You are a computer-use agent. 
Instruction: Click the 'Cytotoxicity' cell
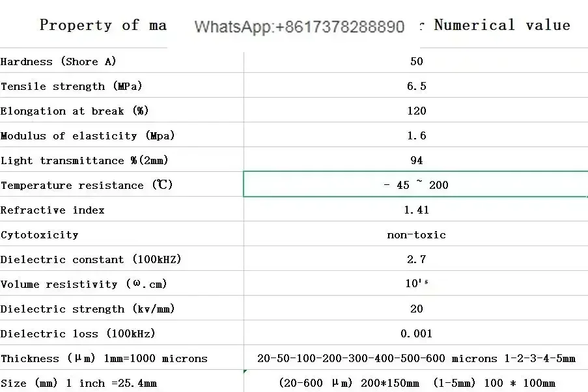coord(122,234)
